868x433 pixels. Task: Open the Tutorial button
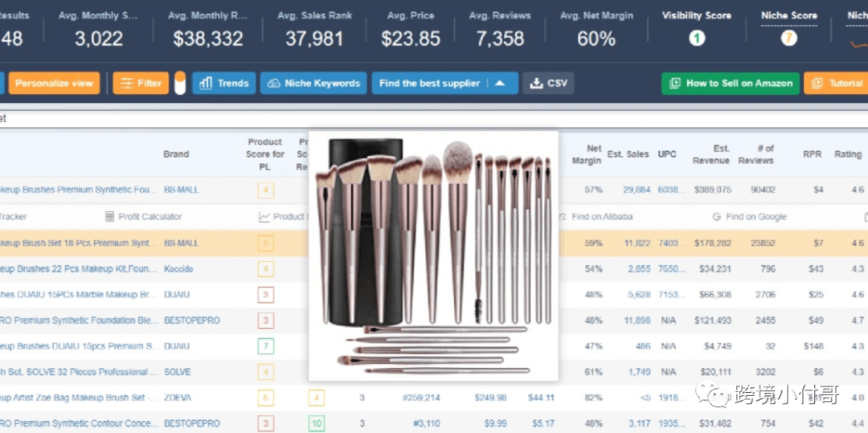tap(837, 83)
